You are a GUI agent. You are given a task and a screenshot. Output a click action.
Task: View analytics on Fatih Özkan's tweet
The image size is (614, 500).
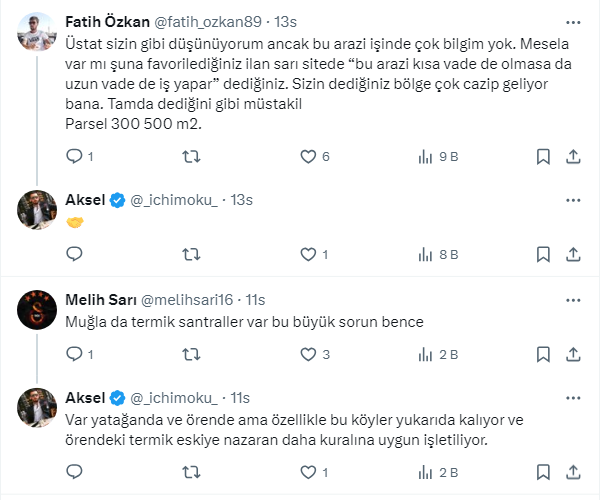(x=424, y=157)
